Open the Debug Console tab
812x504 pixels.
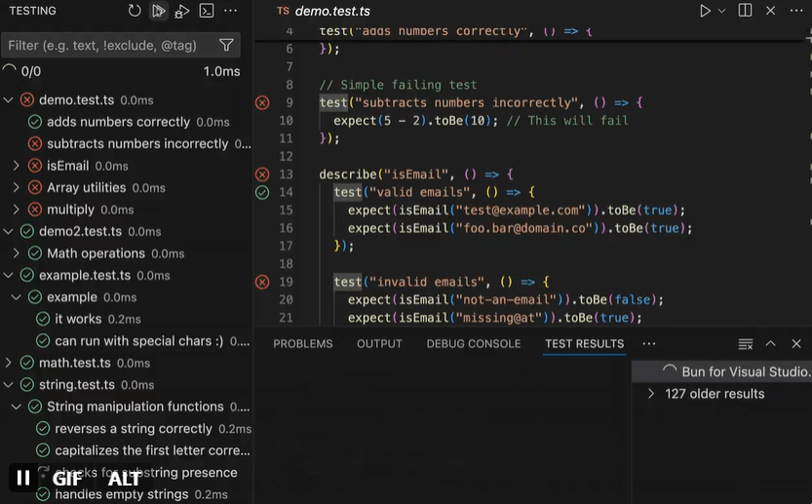[473, 343]
